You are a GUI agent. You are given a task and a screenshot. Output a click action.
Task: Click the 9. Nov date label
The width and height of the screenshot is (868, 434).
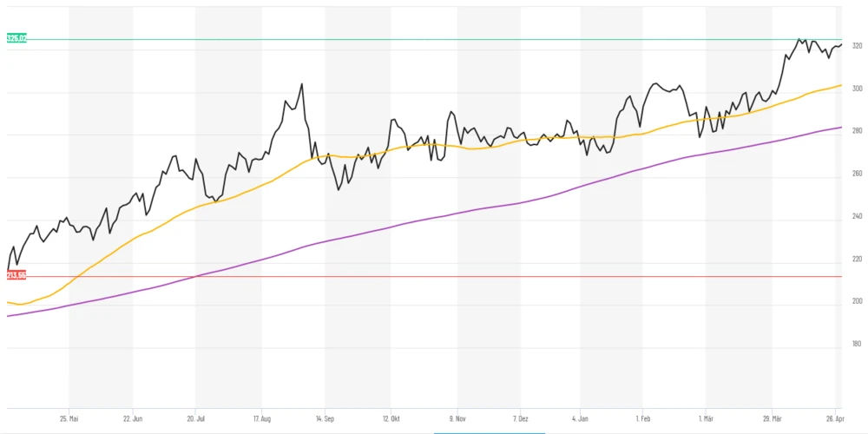[x=457, y=418]
